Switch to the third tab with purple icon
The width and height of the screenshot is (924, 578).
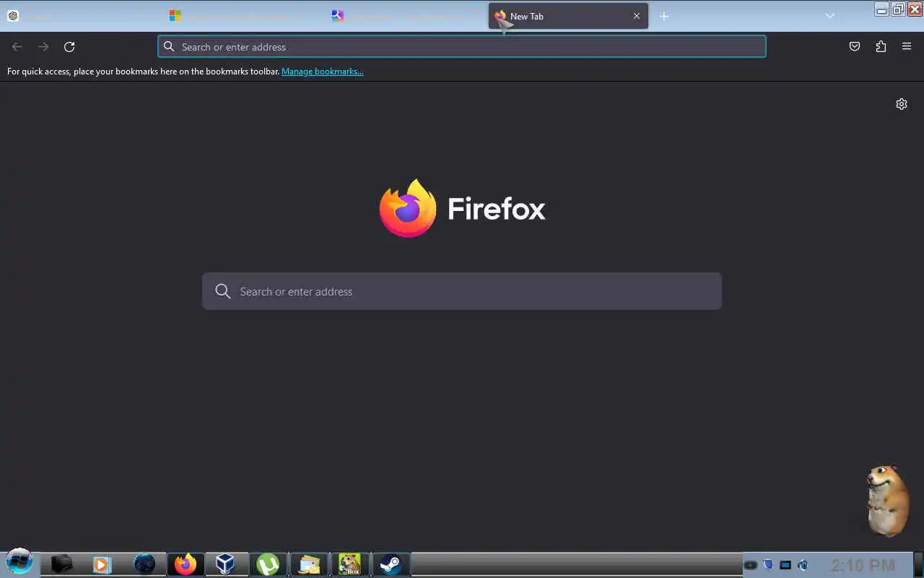click(406, 16)
